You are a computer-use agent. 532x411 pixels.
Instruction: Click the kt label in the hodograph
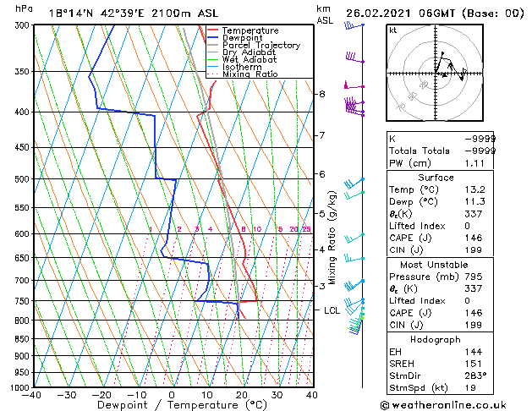[x=393, y=30]
